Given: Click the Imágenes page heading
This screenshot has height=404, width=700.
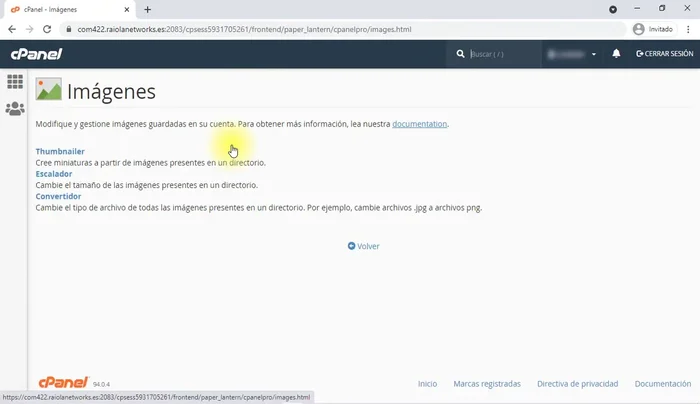Looking at the screenshot, I should point(111,92).
